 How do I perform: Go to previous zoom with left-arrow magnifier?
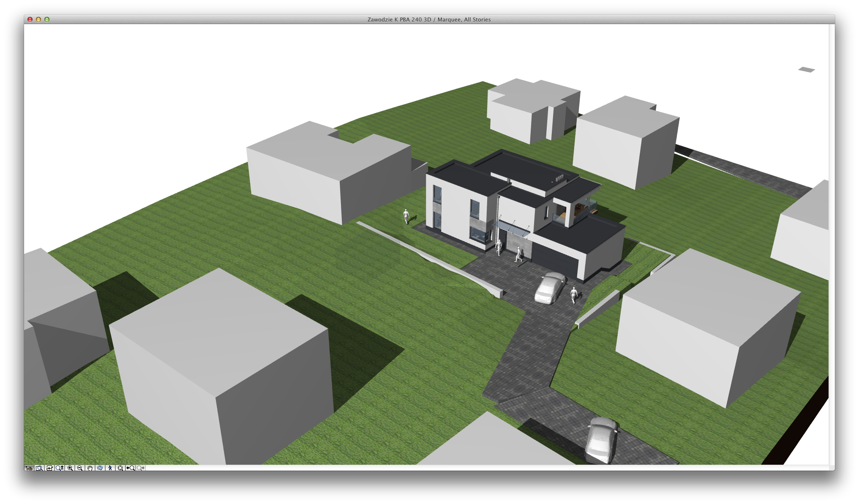click(130, 468)
